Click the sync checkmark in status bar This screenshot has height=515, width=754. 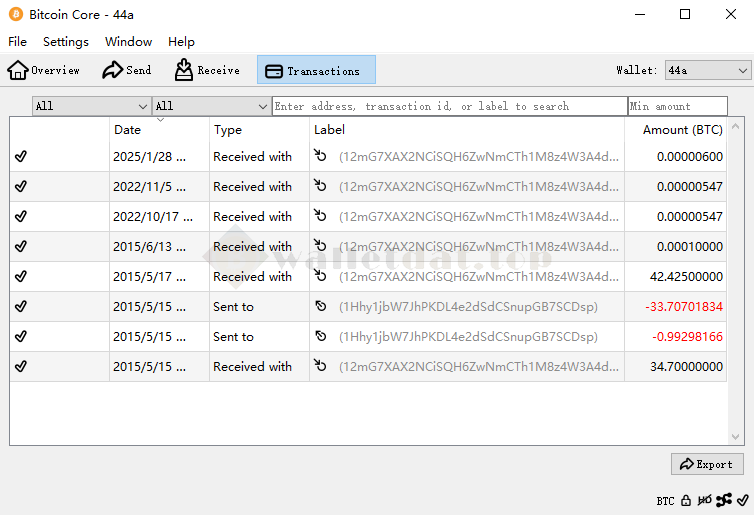click(743, 500)
